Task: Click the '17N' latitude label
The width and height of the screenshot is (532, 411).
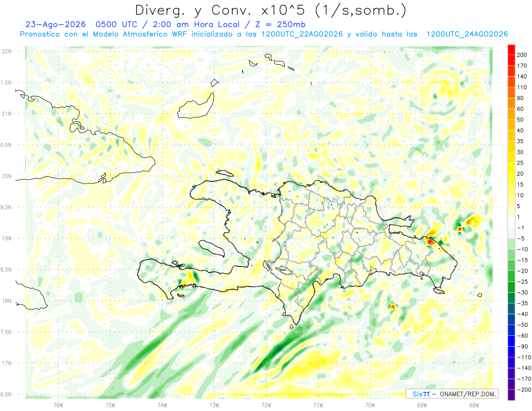Action: click(7, 363)
